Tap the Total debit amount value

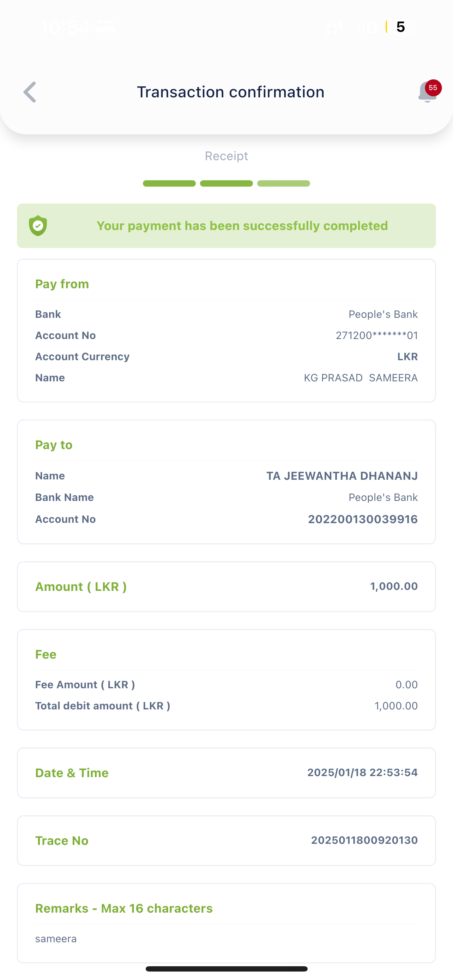point(396,706)
